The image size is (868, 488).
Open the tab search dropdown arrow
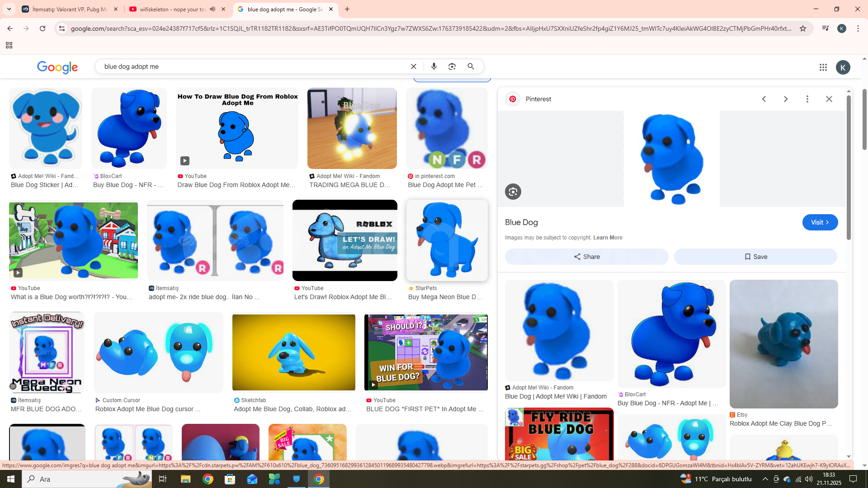click(9, 9)
